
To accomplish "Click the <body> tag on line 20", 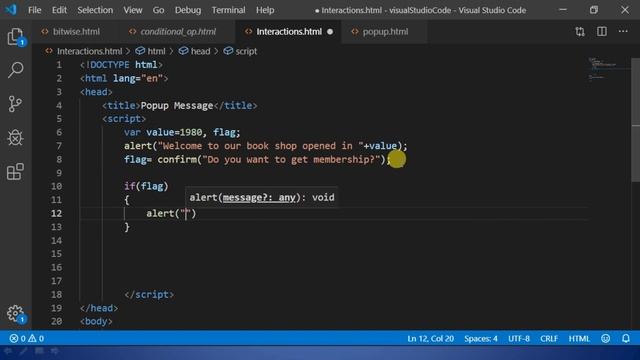I will [x=96, y=321].
